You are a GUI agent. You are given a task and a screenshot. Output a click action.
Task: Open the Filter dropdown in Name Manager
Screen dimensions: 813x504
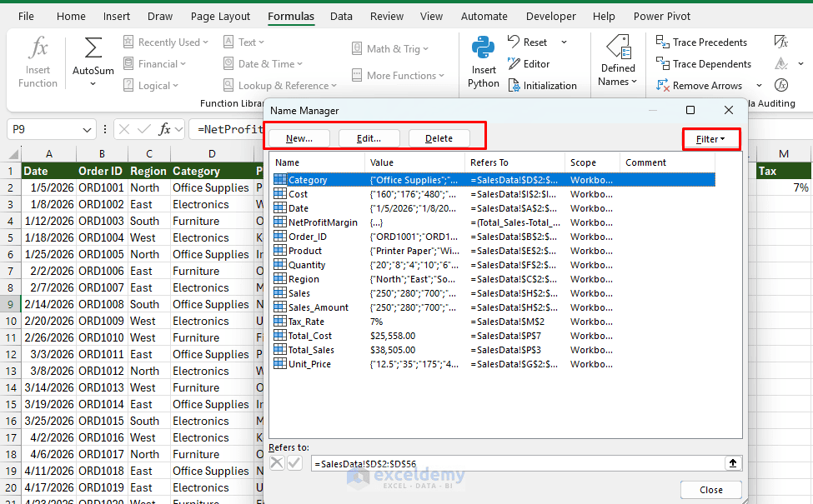click(x=710, y=139)
